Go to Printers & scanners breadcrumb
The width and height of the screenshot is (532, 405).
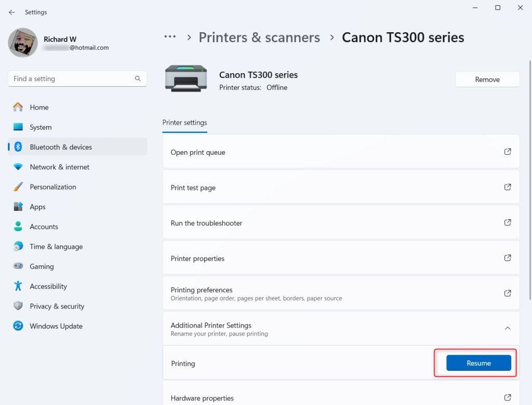(259, 37)
